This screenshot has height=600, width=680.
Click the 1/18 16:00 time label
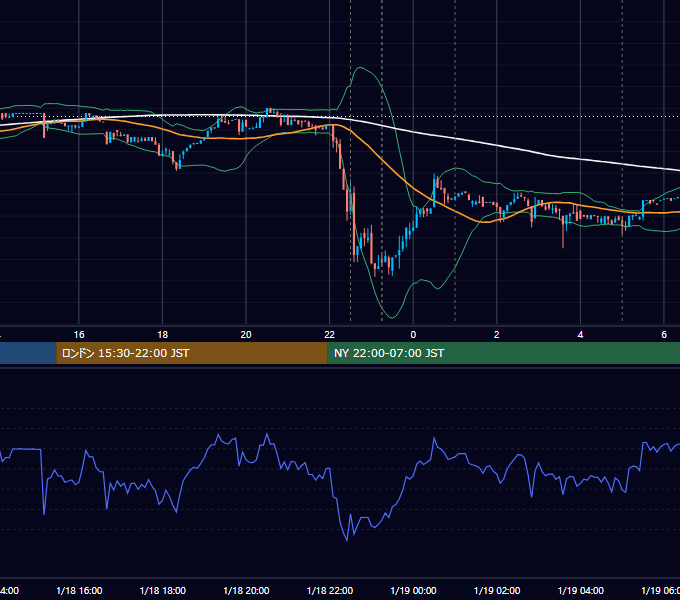tap(79, 590)
